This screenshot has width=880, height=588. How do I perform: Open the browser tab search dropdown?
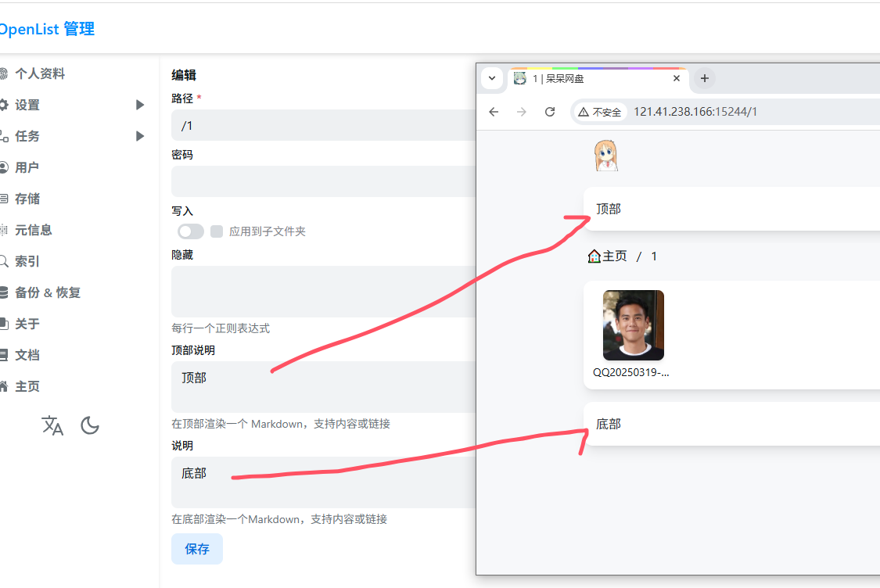(x=491, y=78)
